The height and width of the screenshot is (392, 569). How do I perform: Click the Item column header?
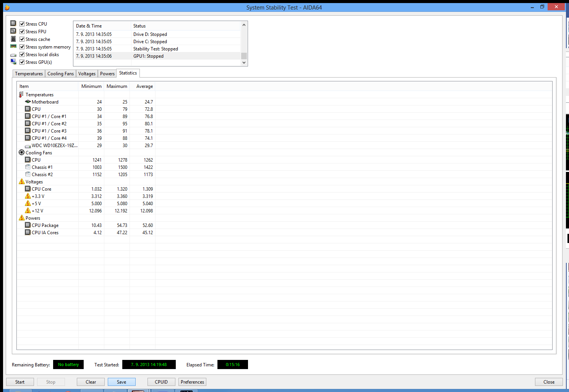[47, 86]
